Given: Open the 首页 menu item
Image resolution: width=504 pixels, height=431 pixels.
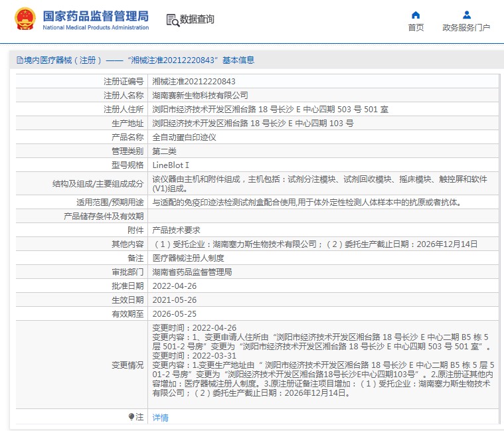Looking at the screenshot, I should 416,28.
